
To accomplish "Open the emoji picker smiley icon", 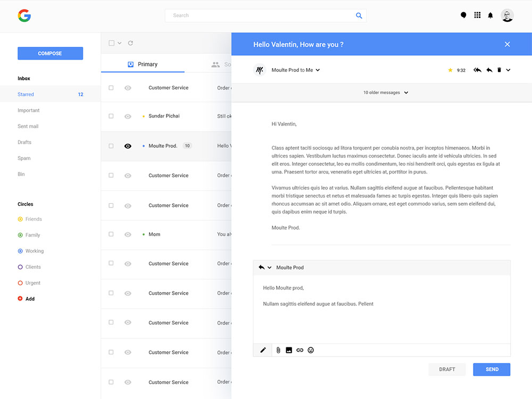I will (311, 350).
